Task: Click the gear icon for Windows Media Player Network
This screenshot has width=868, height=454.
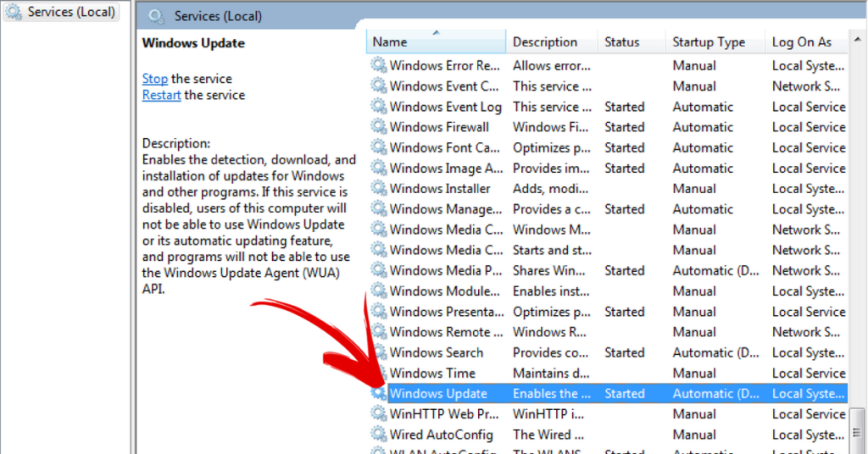Action: point(379,270)
